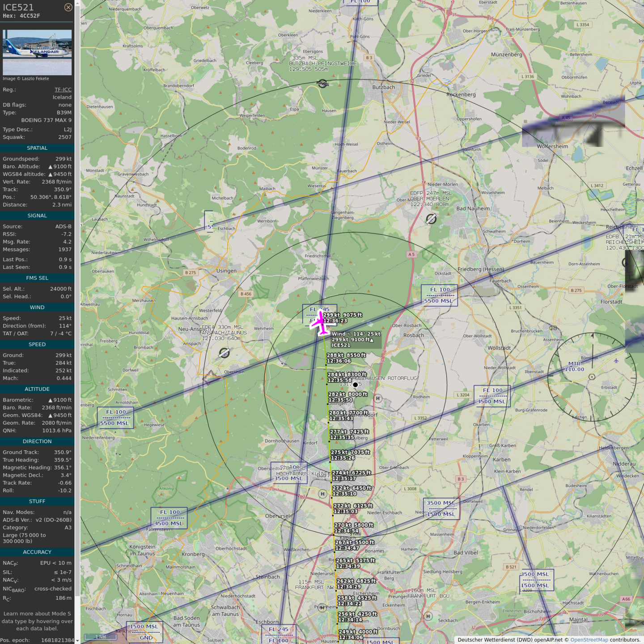Click the 1 NM map scale bar
The width and height of the screenshot is (644, 644).
tap(101, 637)
